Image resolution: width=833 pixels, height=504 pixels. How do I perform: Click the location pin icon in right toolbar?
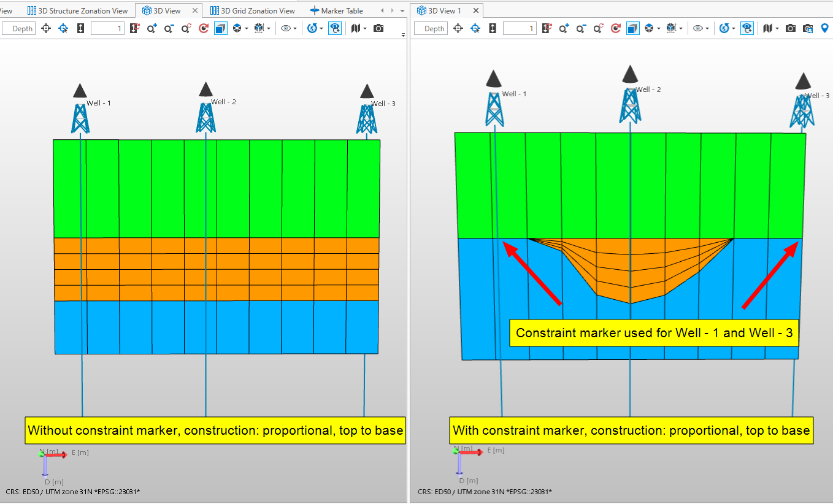click(825, 28)
